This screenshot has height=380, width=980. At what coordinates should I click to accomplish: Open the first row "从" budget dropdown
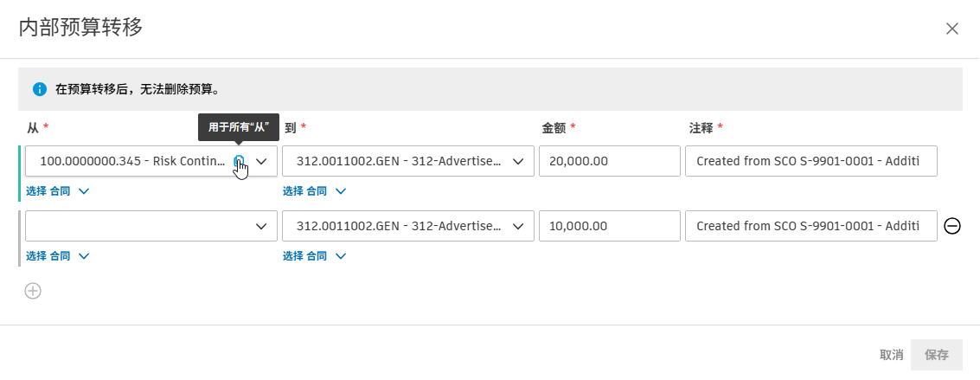click(261, 161)
